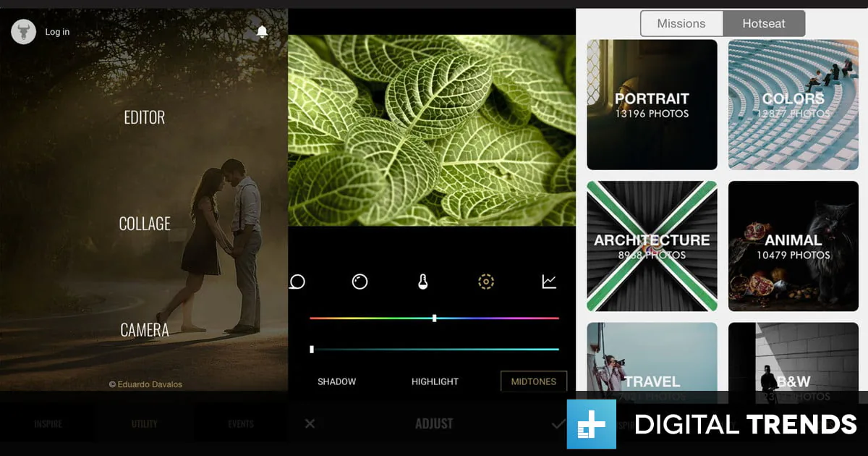Cancel adjustment with the X icon
Screen dimensions: 868x456
[310, 423]
